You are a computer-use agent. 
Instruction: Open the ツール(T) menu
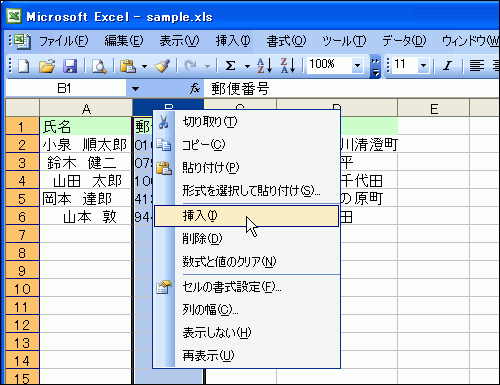pyautogui.click(x=344, y=41)
